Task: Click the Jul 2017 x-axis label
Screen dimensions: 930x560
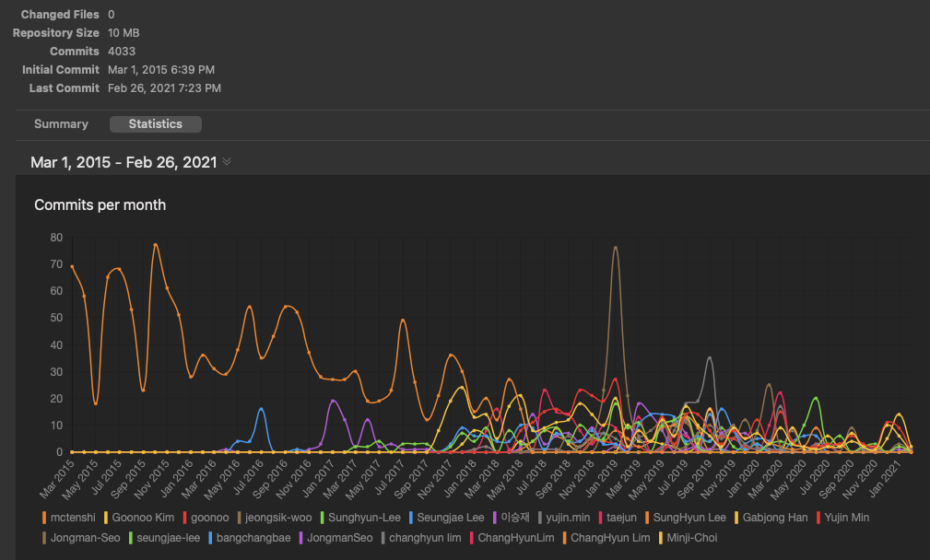Action: (x=390, y=478)
